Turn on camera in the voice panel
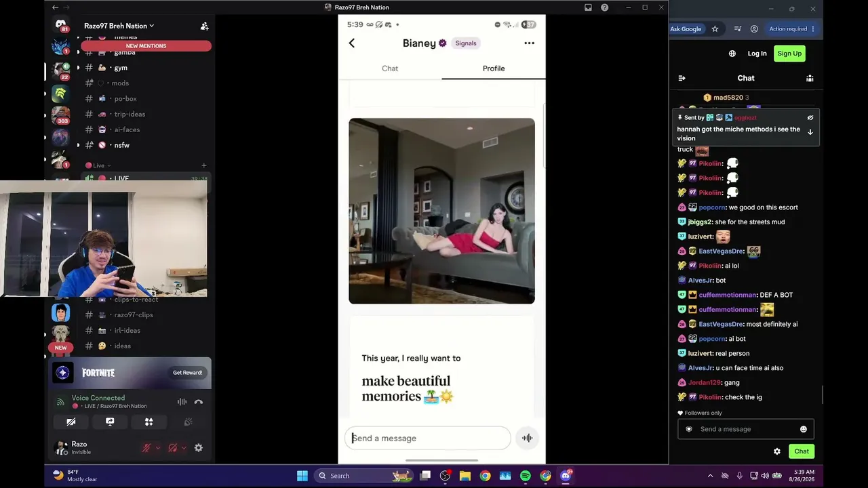868x488 pixels. [x=71, y=422]
